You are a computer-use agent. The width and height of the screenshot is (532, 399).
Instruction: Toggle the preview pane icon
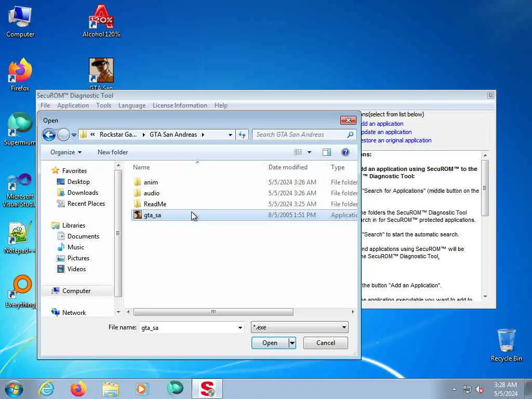pos(326,152)
